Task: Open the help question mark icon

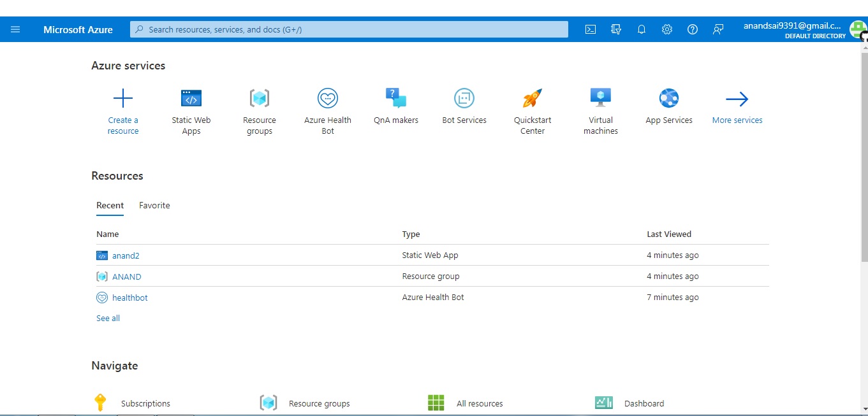Action: point(693,29)
